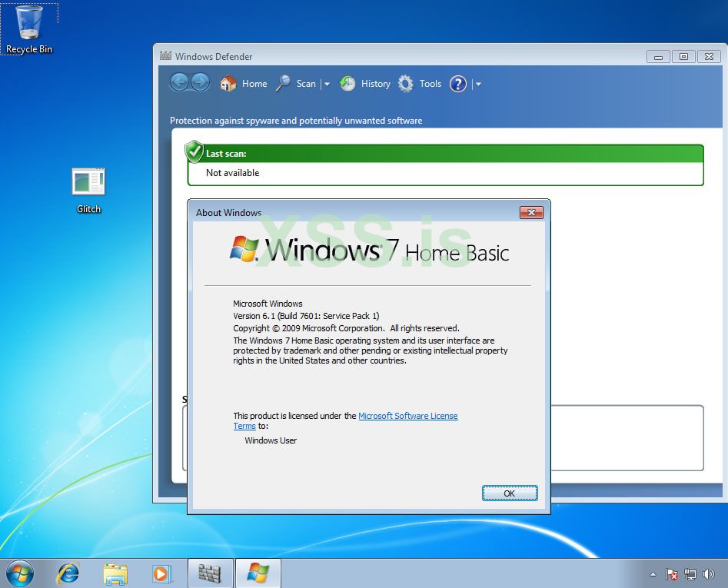Screen dimensions: 728x588
Task: Click the 'Windows User' licensee text
Action: [271, 440]
